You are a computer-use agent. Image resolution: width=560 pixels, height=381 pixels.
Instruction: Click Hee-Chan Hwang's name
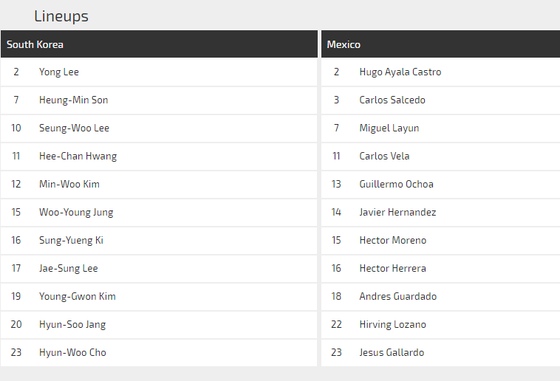[x=78, y=156]
